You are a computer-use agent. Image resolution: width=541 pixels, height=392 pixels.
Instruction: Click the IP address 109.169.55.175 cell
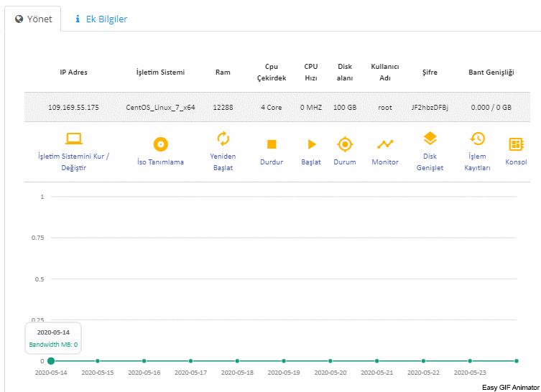point(73,107)
